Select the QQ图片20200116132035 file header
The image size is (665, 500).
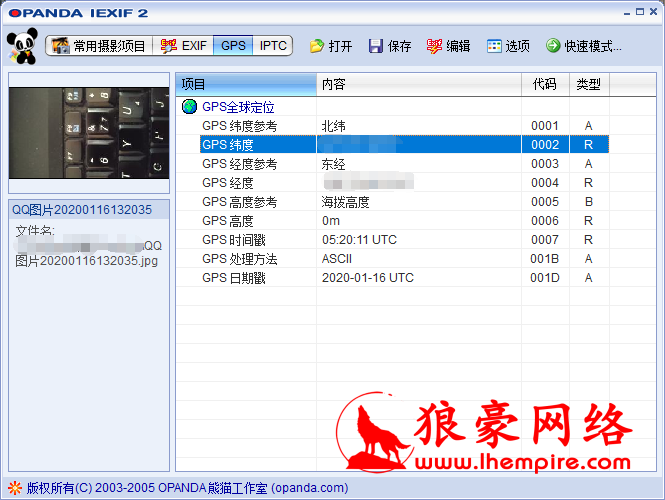coord(89,209)
